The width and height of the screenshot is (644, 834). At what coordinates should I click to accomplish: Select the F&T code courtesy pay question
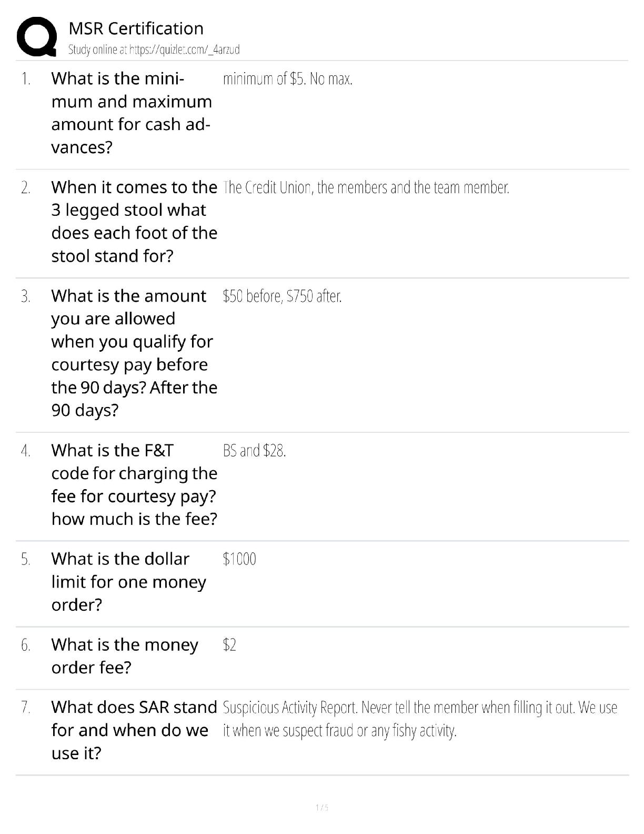(134, 484)
